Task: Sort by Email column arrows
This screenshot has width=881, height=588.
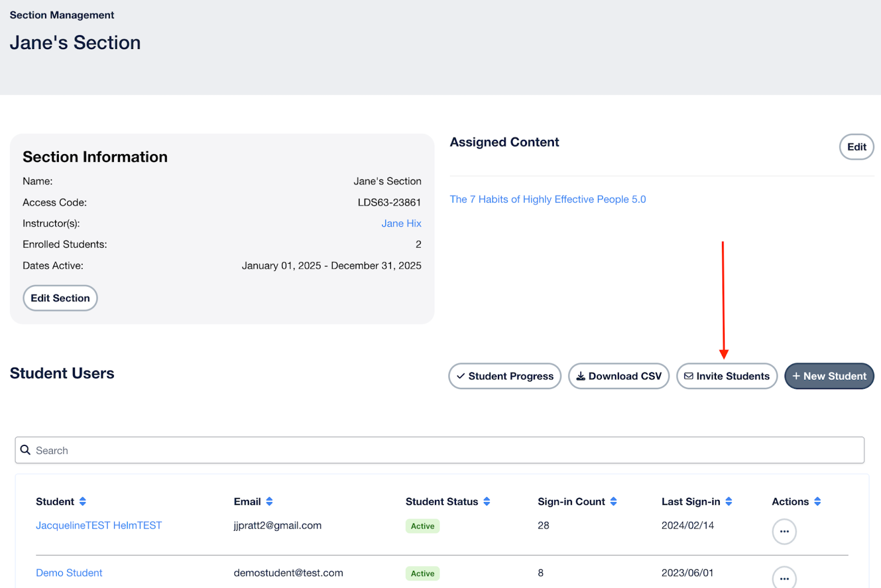Action: click(x=269, y=502)
